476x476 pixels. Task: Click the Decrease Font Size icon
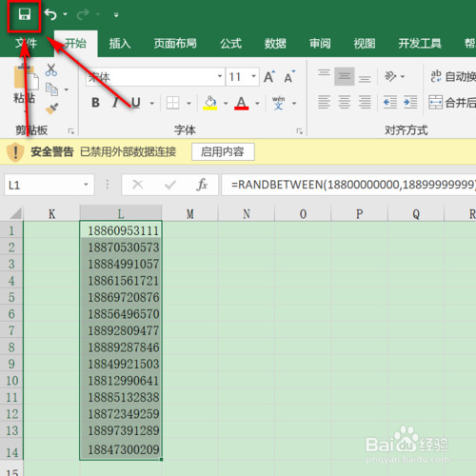289,76
